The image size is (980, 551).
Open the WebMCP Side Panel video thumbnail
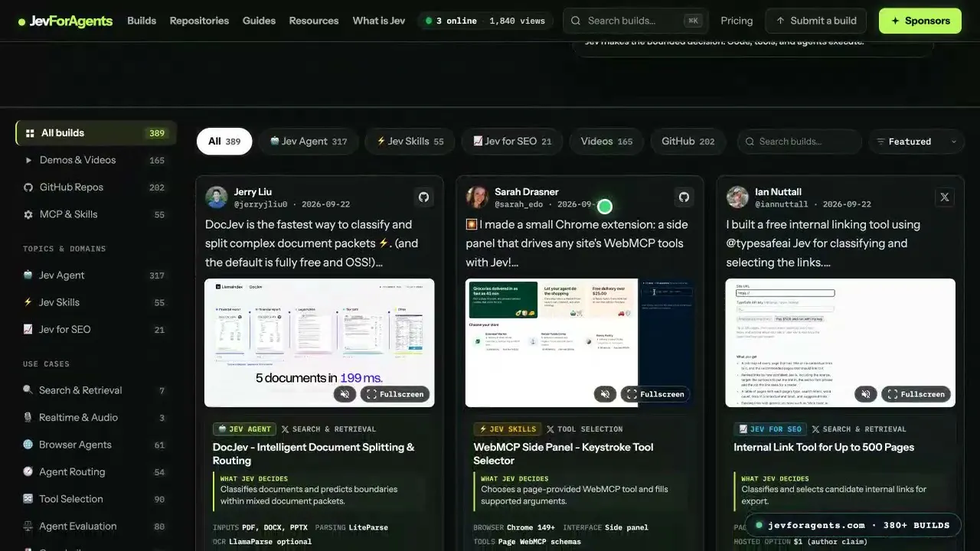pos(580,343)
